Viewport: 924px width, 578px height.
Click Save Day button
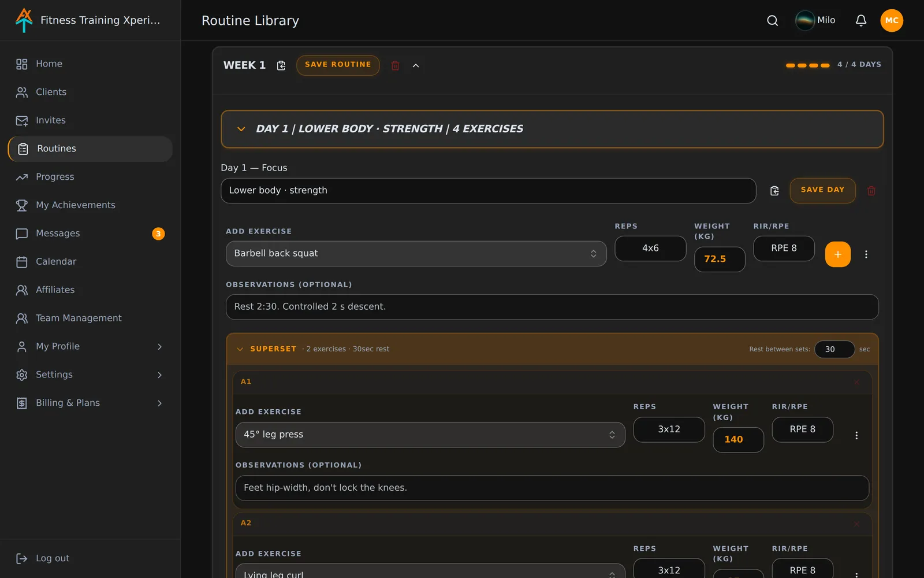822,190
